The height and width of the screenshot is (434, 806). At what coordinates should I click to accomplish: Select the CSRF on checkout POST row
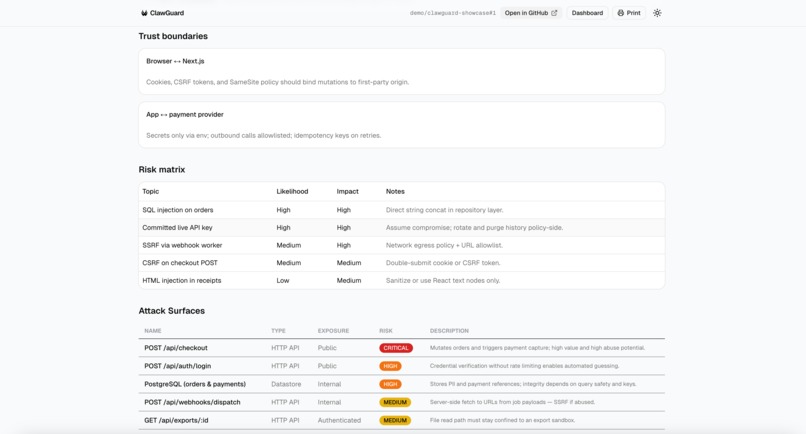coord(401,263)
